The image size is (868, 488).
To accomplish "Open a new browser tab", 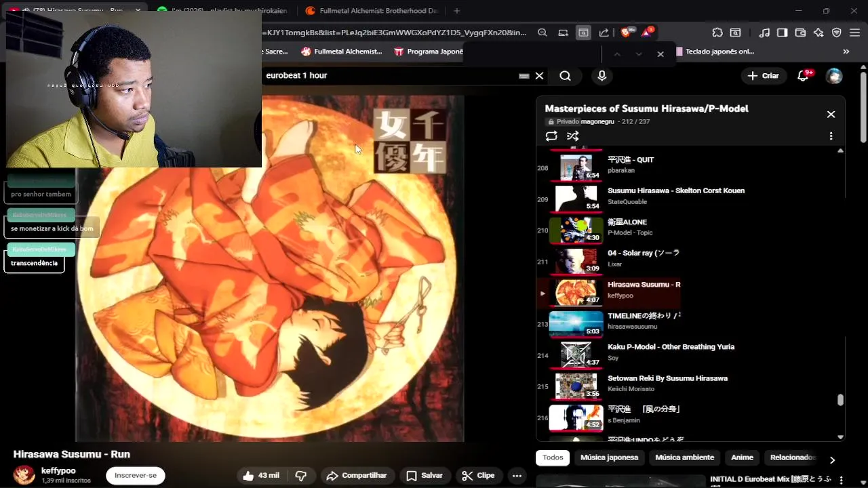I will pos(456,11).
